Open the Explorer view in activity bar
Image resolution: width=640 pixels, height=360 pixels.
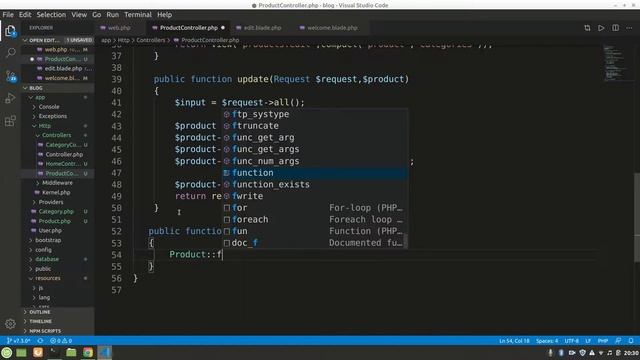10,31
